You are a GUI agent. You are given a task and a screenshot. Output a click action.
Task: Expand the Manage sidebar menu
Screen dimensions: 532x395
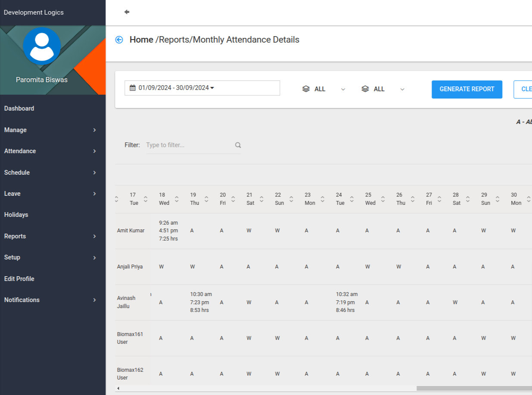point(53,130)
